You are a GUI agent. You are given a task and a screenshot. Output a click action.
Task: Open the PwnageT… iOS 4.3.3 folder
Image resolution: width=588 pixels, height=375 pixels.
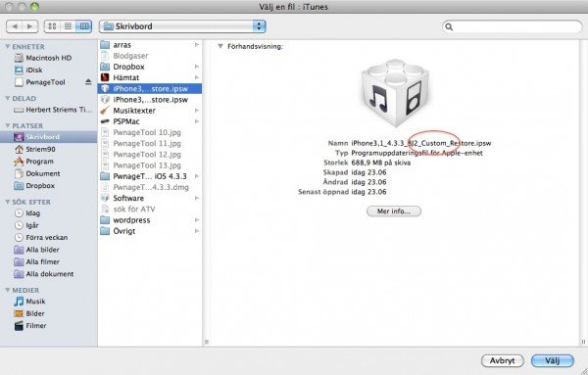pos(150,176)
